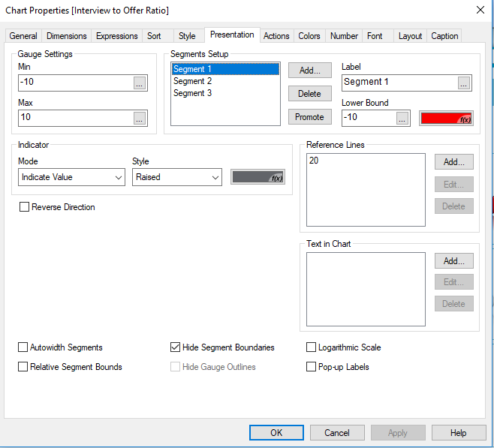The image size is (494, 448).
Task: Select reference line 20 in list
Action: click(x=366, y=161)
